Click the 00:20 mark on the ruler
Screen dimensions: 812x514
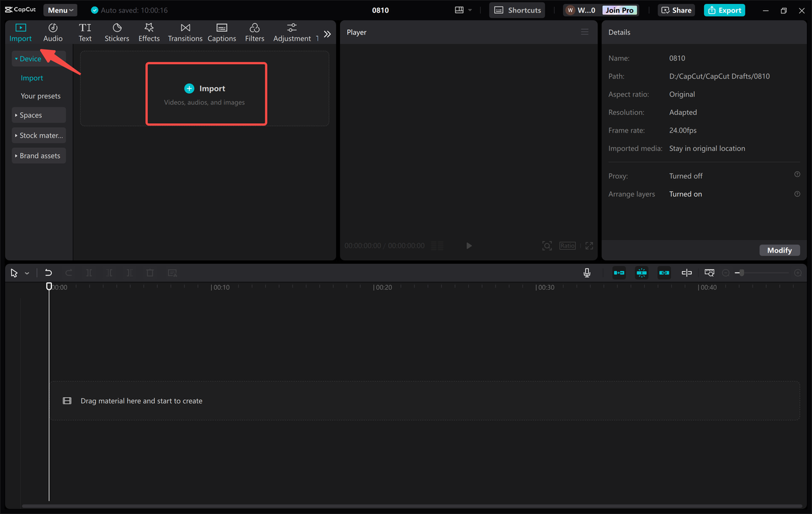[x=383, y=287]
